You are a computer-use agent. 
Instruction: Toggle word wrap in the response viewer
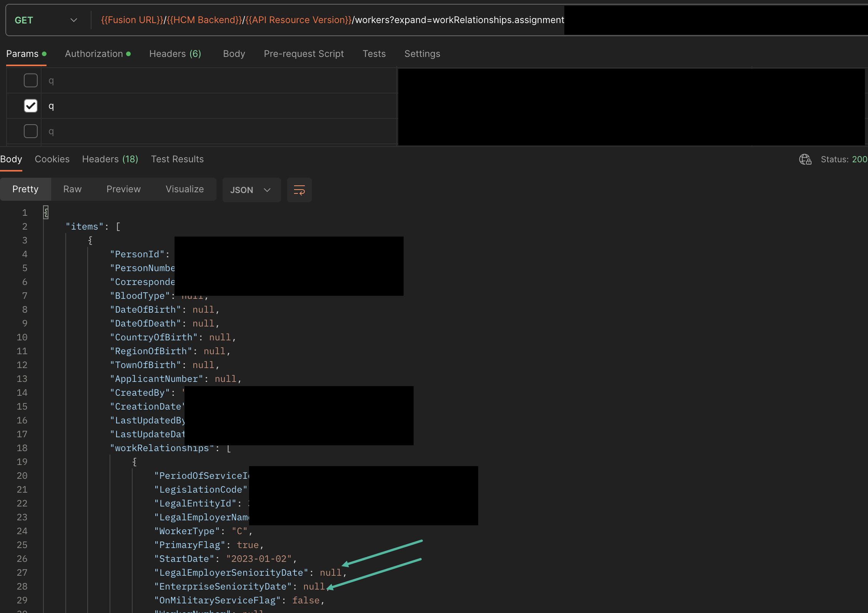(x=299, y=190)
